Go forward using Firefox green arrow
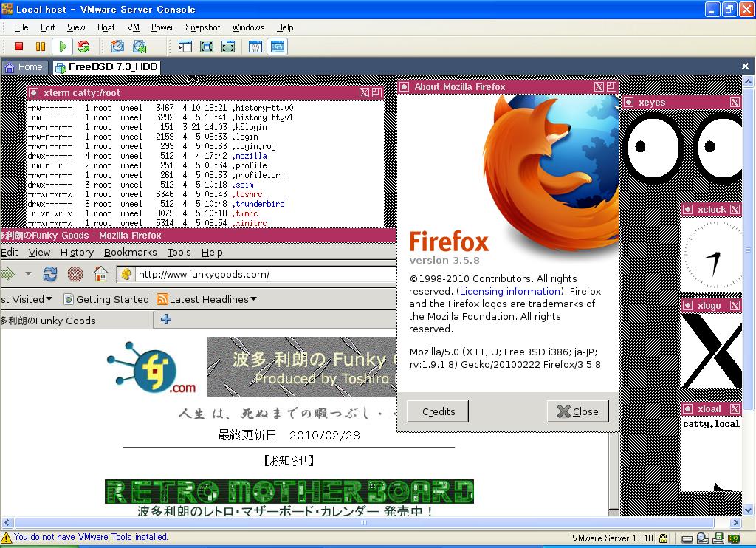Screen dimensions: 756x548 coord(7,274)
